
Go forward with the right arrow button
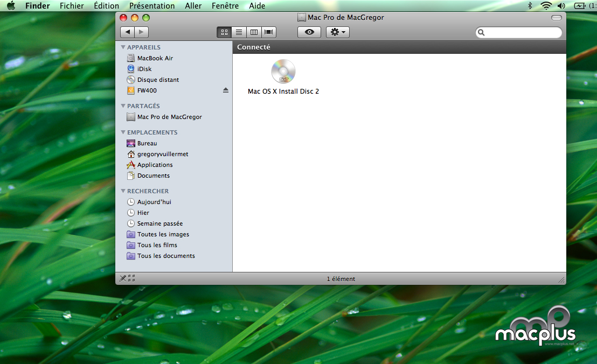pyautogui.click(x=142, y=32)
